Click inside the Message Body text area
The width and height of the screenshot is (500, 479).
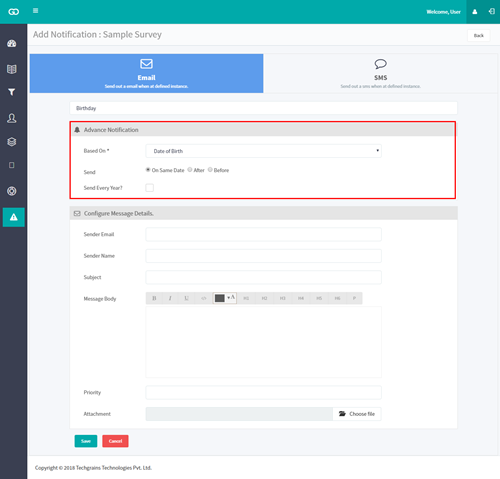click(x=263, y=342)
